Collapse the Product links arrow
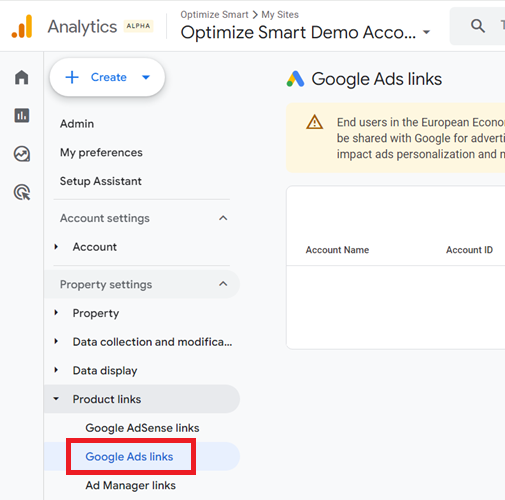The height and width of the screenshot is (500, 505). click(x=56, y=399)
